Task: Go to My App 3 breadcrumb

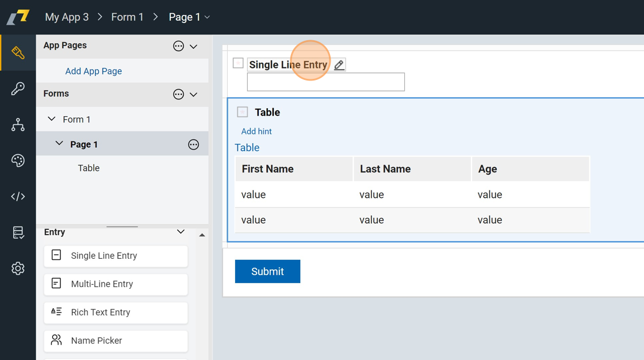Action: 67,17
